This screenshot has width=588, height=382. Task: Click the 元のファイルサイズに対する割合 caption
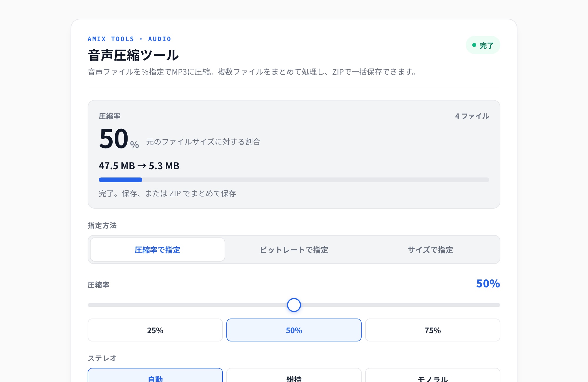pos(203,142)
